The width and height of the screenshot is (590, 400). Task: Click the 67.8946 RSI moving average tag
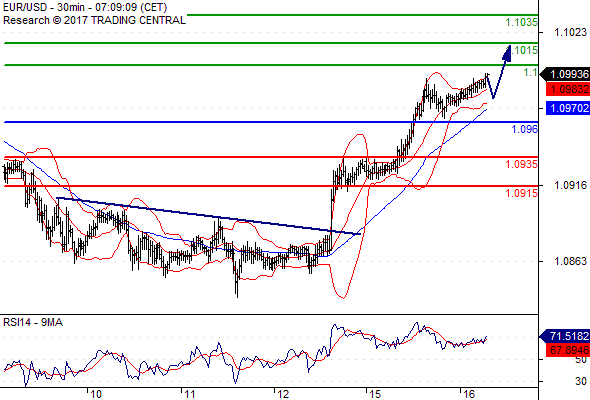(x=568, y=350)
